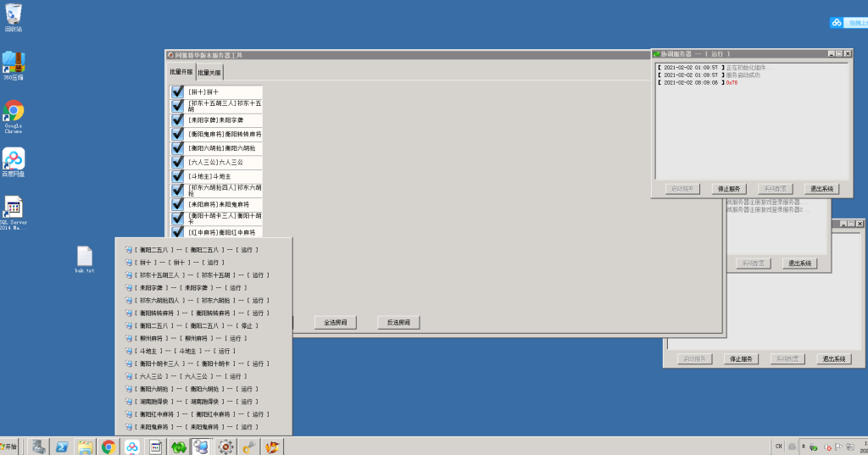The height and width of the screenshot is (455, 868).
Task: Click the Chrome icon in the taskbar
Action: [x=108, y=447]
